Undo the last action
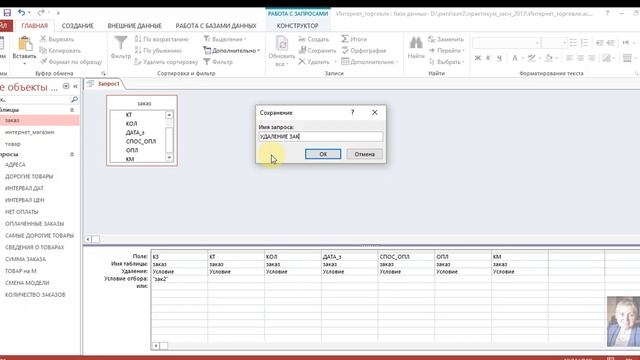 click(21, 13)
